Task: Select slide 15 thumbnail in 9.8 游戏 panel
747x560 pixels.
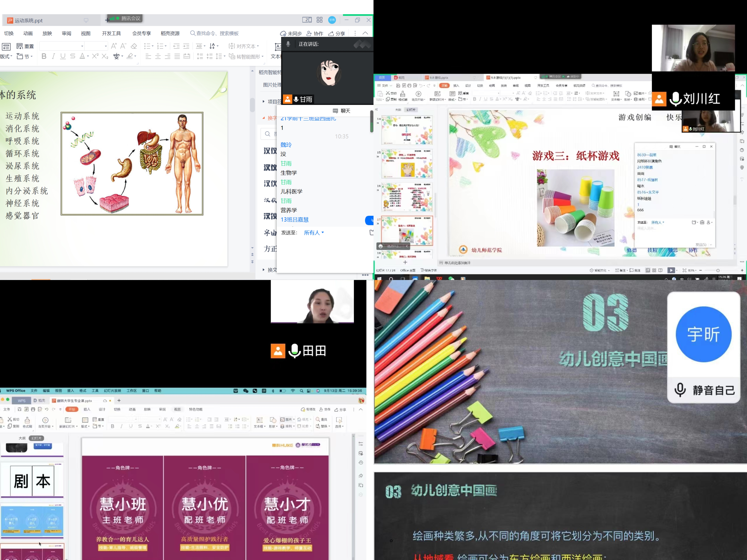Action: click(407, 164)
